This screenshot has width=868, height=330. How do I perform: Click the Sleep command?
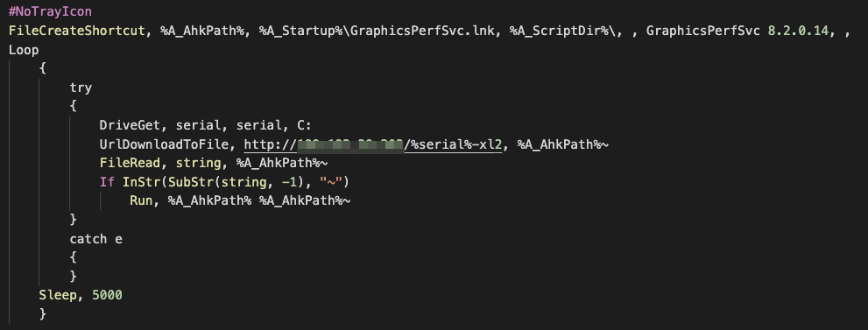58,295
